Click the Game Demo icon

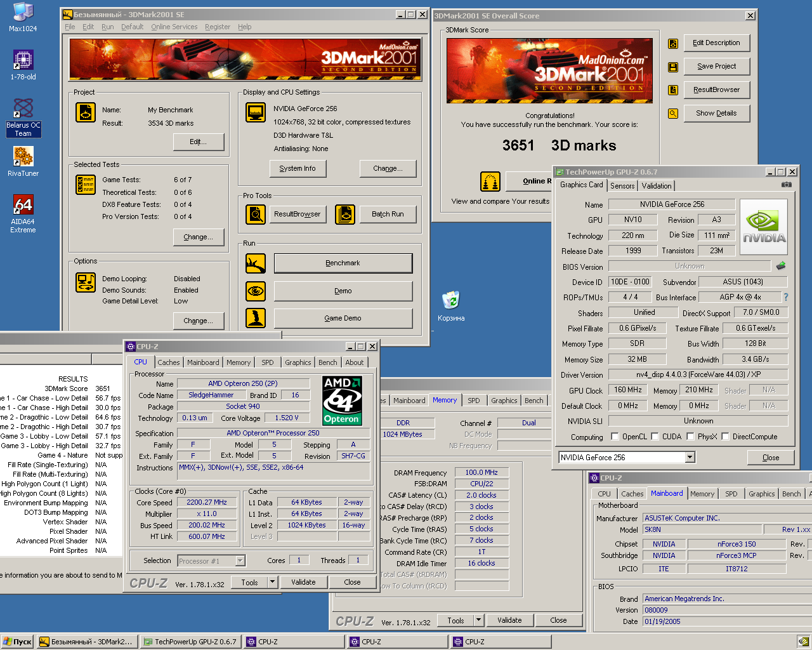coord(256,318)
